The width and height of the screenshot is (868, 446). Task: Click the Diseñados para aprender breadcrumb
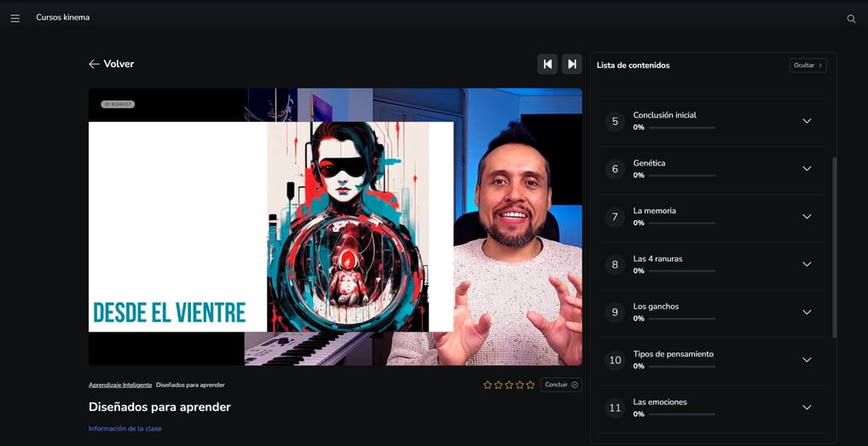click(x=190, y=385)
